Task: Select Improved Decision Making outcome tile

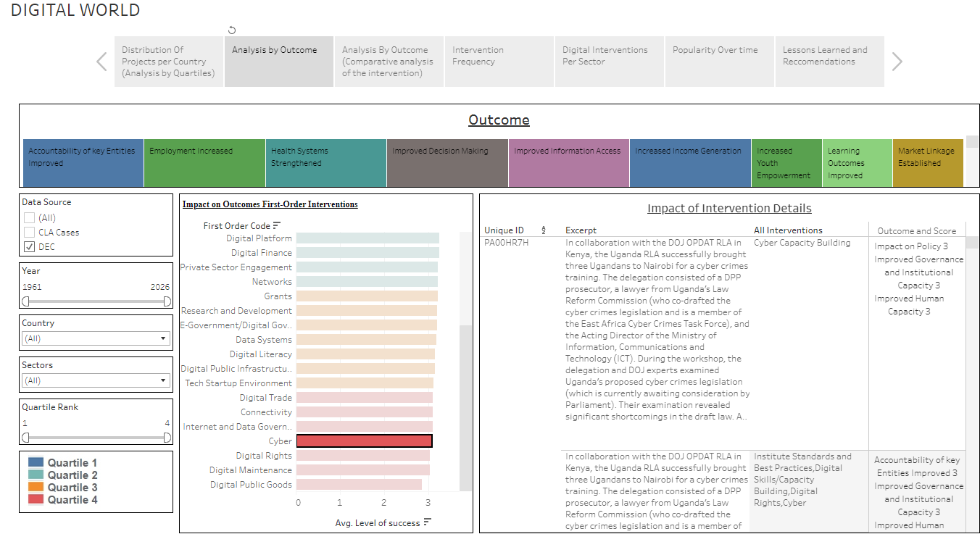Action: pyautogui.click(x=447, y=163)
